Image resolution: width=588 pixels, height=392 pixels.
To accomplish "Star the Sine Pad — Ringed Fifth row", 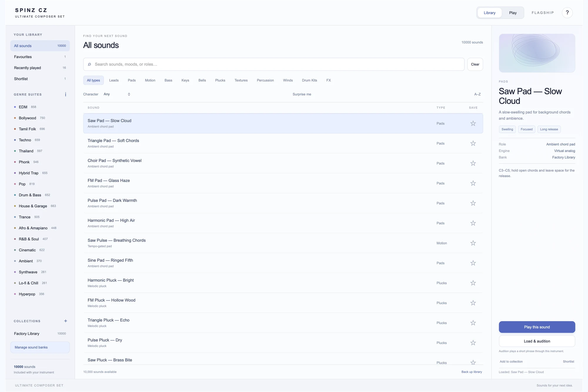I will [473, 263].
